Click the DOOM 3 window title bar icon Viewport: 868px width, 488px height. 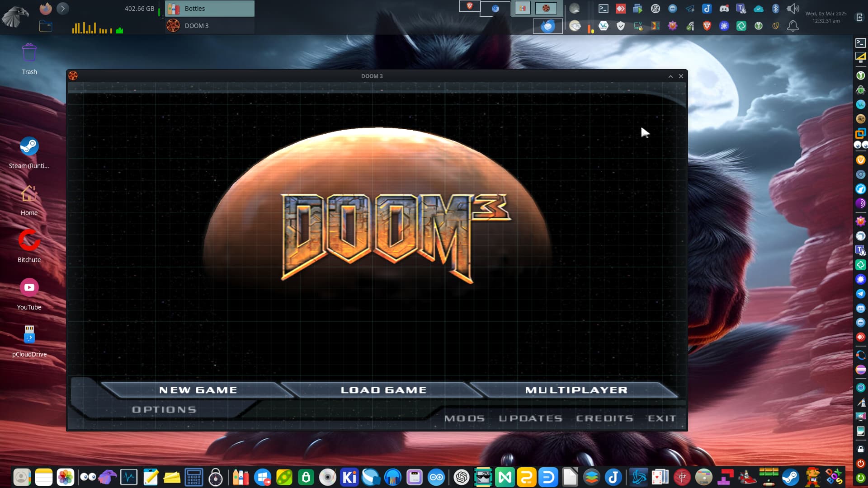[73, 76]
